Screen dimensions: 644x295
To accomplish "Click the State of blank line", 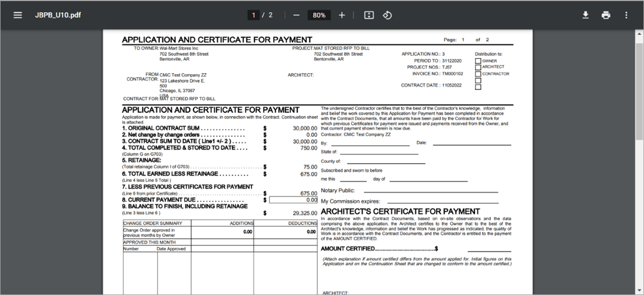I will [379, 154].
